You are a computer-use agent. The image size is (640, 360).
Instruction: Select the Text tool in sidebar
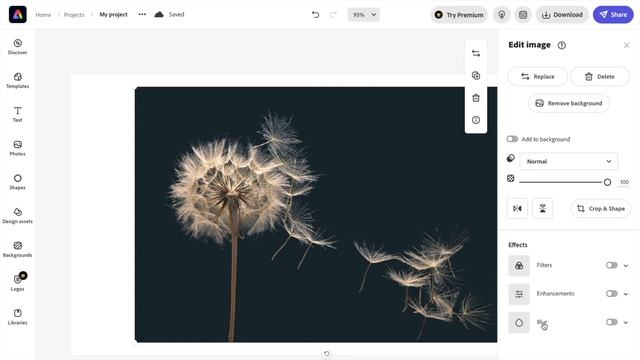(x=18, y=114)
